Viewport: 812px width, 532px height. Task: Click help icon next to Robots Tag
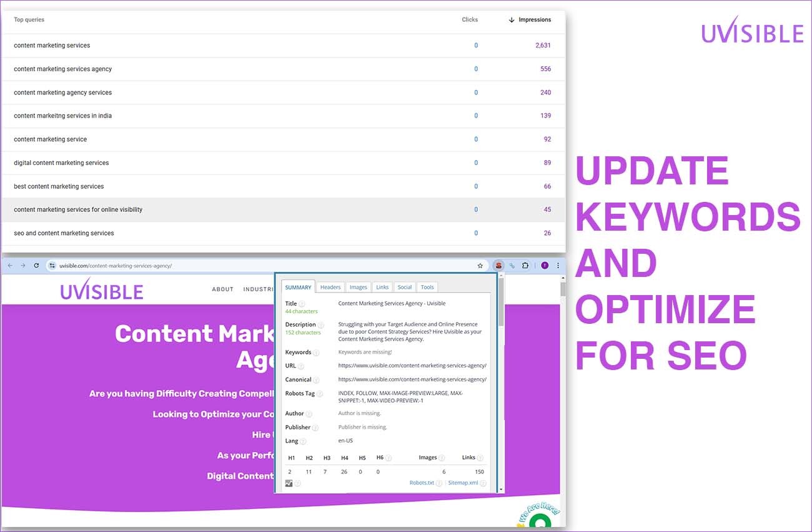[320, 394]
